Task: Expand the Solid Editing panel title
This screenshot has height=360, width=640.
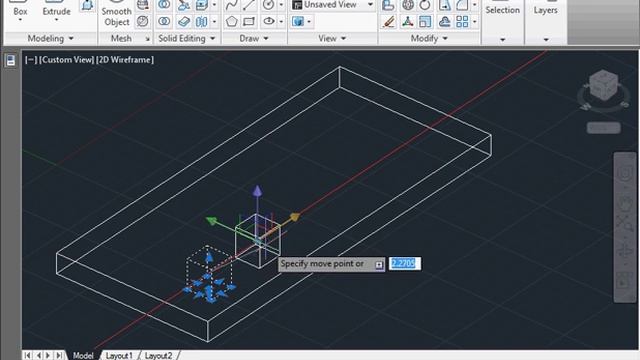Action: (x=187, y=38)
